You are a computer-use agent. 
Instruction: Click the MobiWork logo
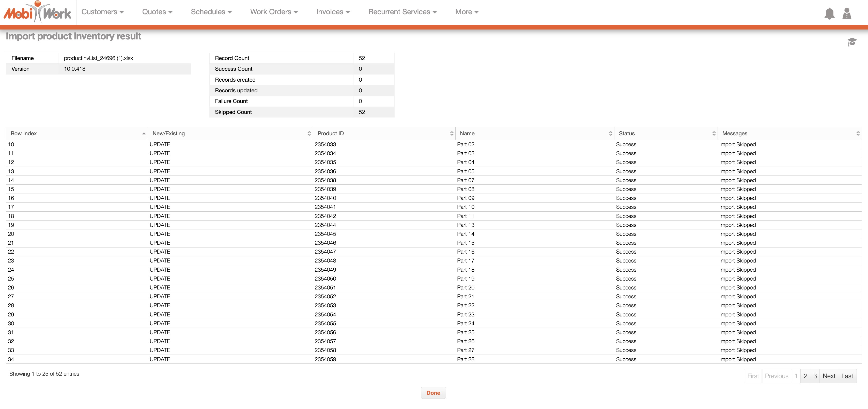(x=37, y=12)
